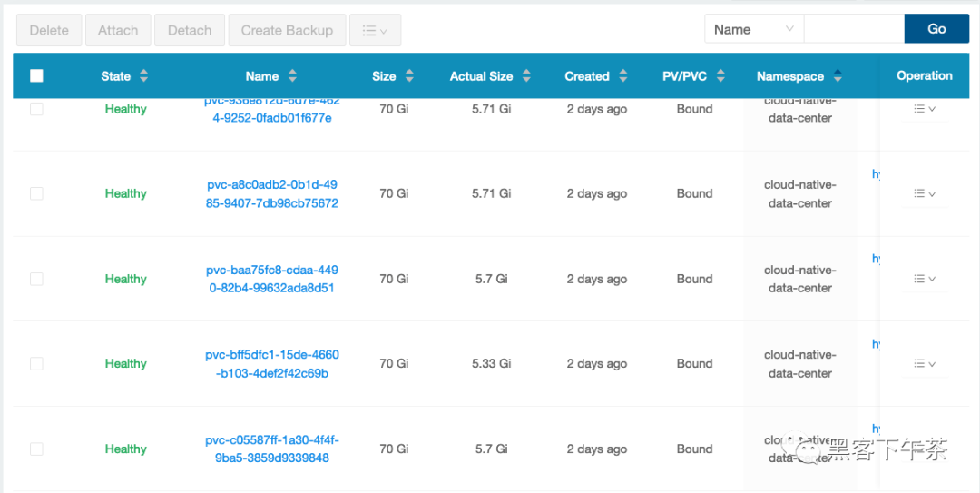
Task: Open volume pvc-a8c0adb2-0b1d-4985-9407-7db98cb75672
Action: point(272,194)
